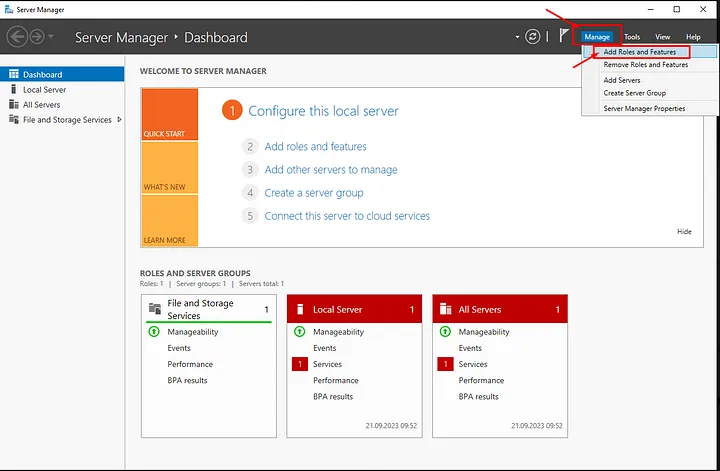720x471 pixels.
Task: Click the back navigation arrow icon
Action: [x=17, y=37]
